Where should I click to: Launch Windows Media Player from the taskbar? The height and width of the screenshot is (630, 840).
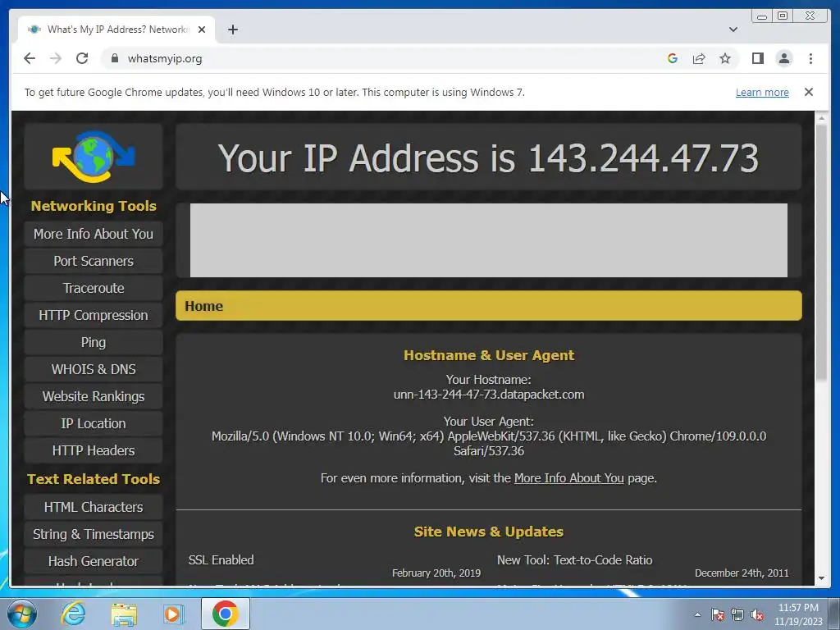173,614
